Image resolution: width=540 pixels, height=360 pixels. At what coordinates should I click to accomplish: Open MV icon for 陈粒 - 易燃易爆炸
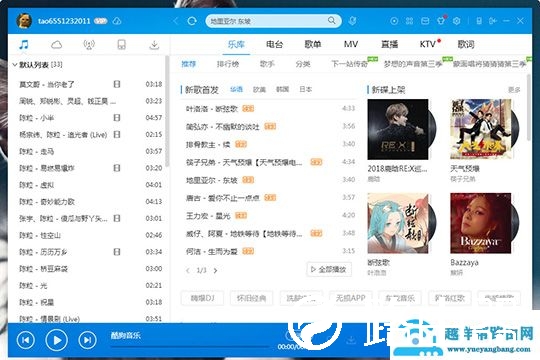[x=117, y=168]
